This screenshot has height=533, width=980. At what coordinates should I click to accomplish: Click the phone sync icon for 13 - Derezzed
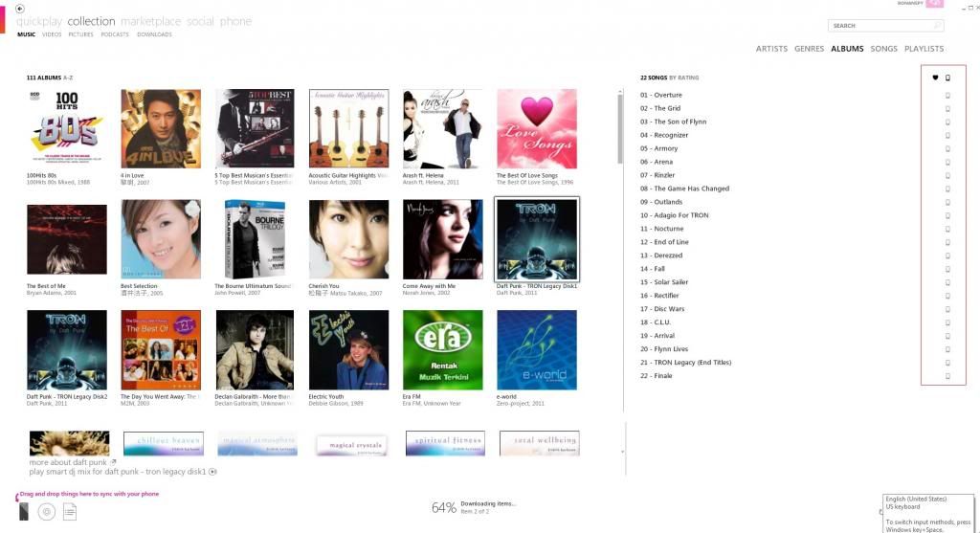[947, 255]
